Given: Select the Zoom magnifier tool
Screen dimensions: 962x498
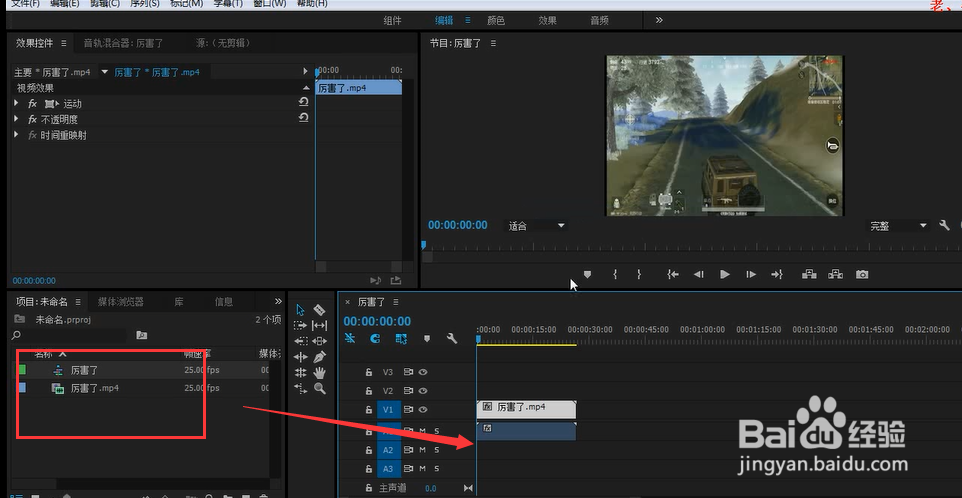Looking at the screenshot, I should click(x=319, y=388).
